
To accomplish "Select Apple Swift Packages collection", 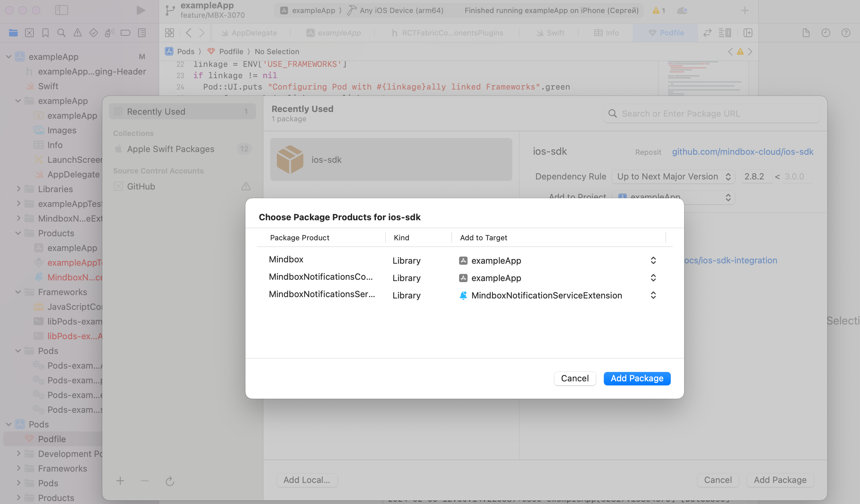I will pyautogui.click(x=182, y=149).
